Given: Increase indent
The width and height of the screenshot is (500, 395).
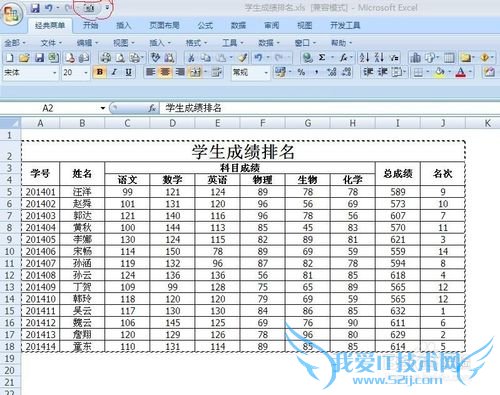Looking at the screenshot, I should 382,72.
